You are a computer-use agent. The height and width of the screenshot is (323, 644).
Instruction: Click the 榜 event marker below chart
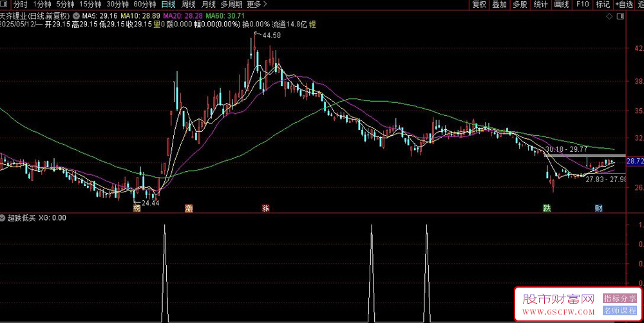(137, 208)
